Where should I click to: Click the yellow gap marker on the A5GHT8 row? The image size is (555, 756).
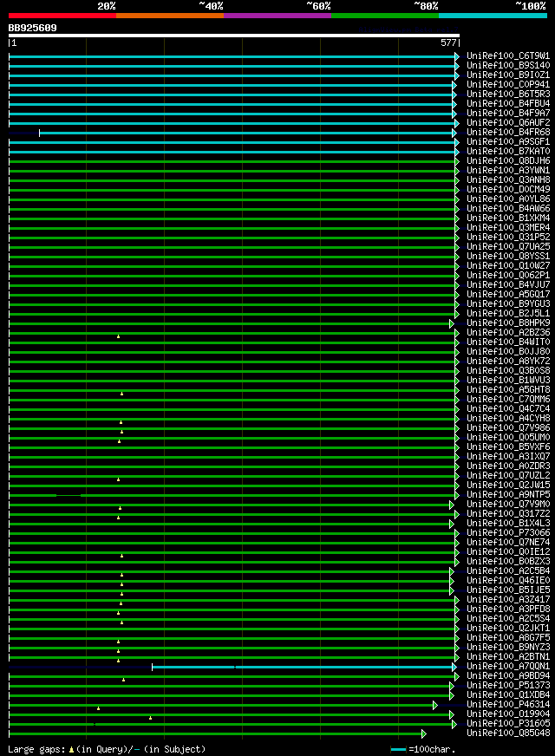122,394
